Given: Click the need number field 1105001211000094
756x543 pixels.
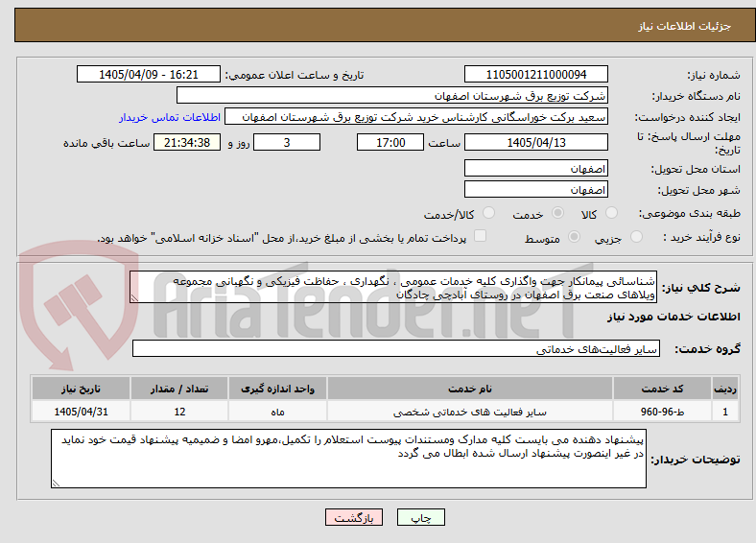Looking at the screenshot, I should click(x=536, y=74).
